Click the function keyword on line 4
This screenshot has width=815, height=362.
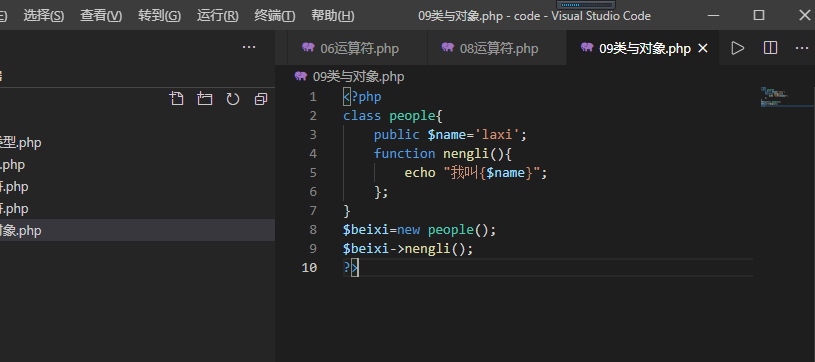(404, 154)
